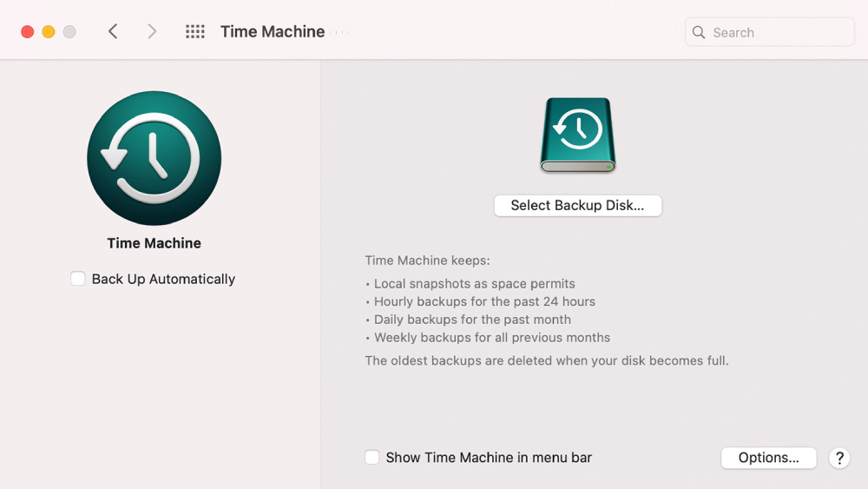Click the oldest backups are deleted note

546,360
